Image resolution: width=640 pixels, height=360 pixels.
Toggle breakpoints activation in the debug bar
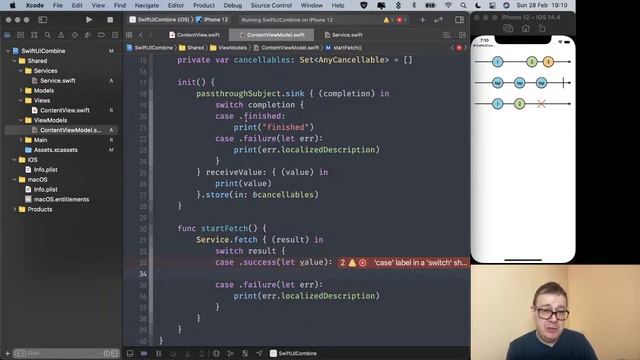(144, 353)
